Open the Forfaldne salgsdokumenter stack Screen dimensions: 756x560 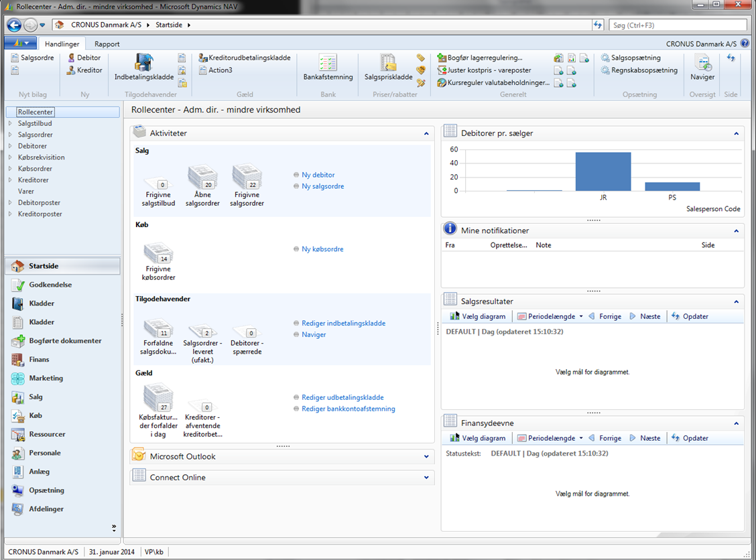click(x=158, y=337)
